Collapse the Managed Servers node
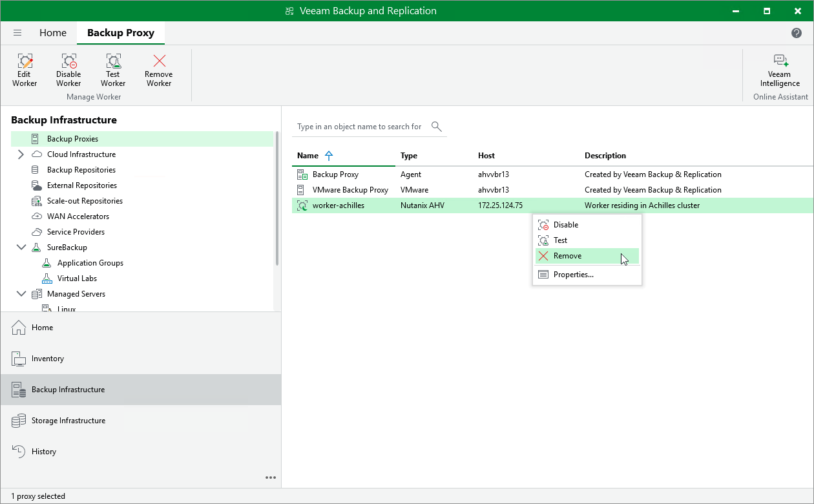This screenshot has height=504, width=814. coord(21,294)
